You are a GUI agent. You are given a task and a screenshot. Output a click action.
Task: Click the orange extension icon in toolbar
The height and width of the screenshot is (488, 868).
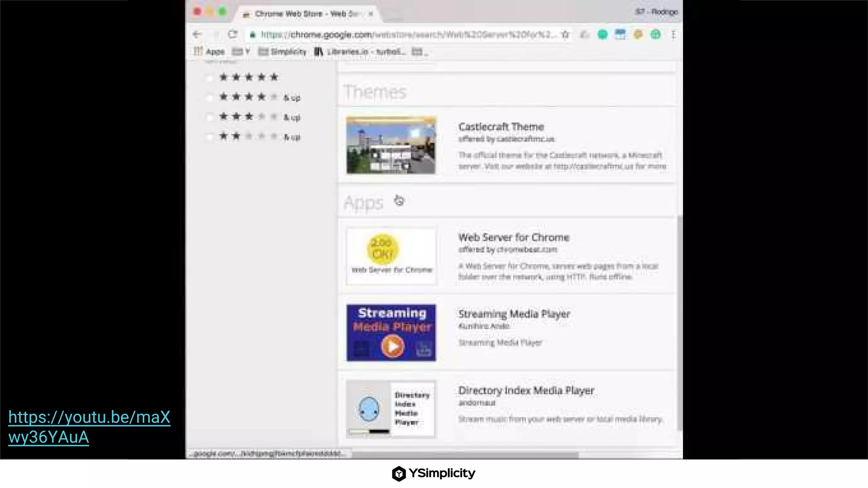(x=638, y=34)
